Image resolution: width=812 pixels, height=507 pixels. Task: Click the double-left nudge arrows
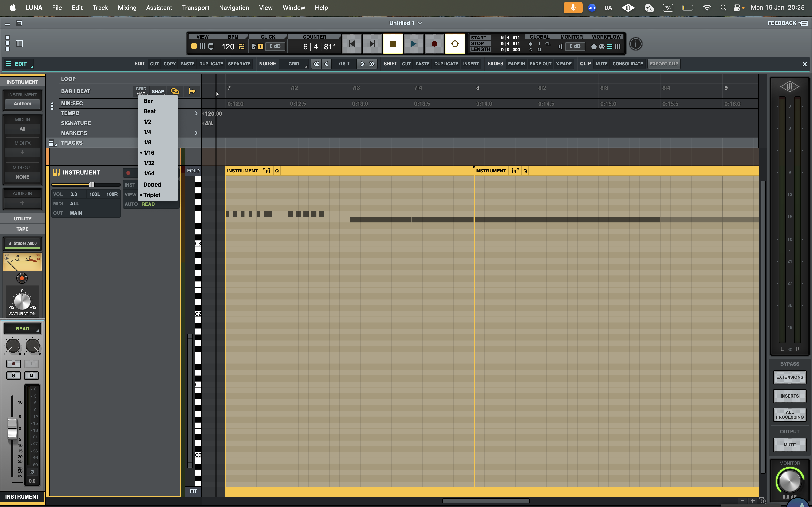316,64
